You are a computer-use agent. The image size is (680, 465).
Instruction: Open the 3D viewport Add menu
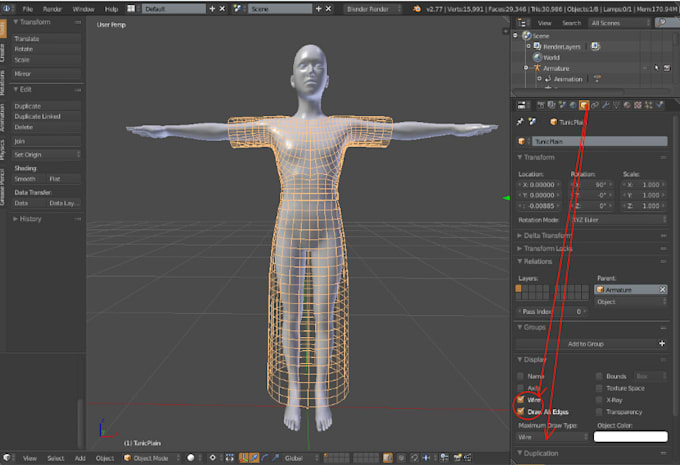(x=80, y=458)
